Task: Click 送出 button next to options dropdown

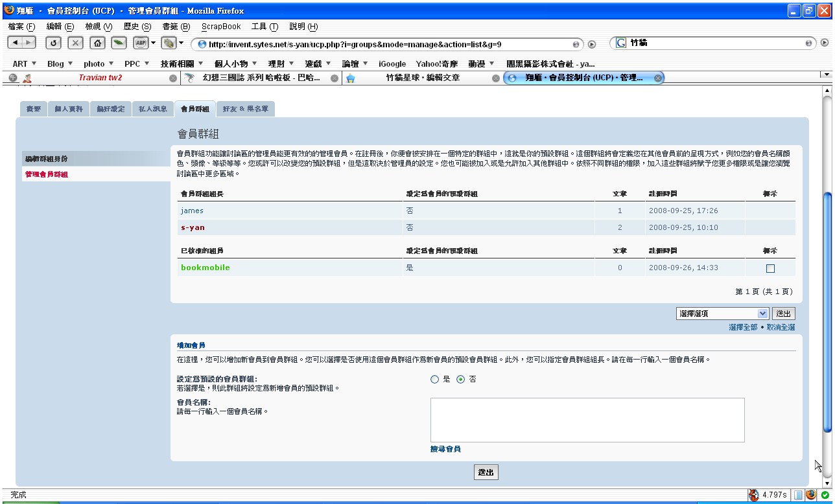Action: (x=784, y=314)
